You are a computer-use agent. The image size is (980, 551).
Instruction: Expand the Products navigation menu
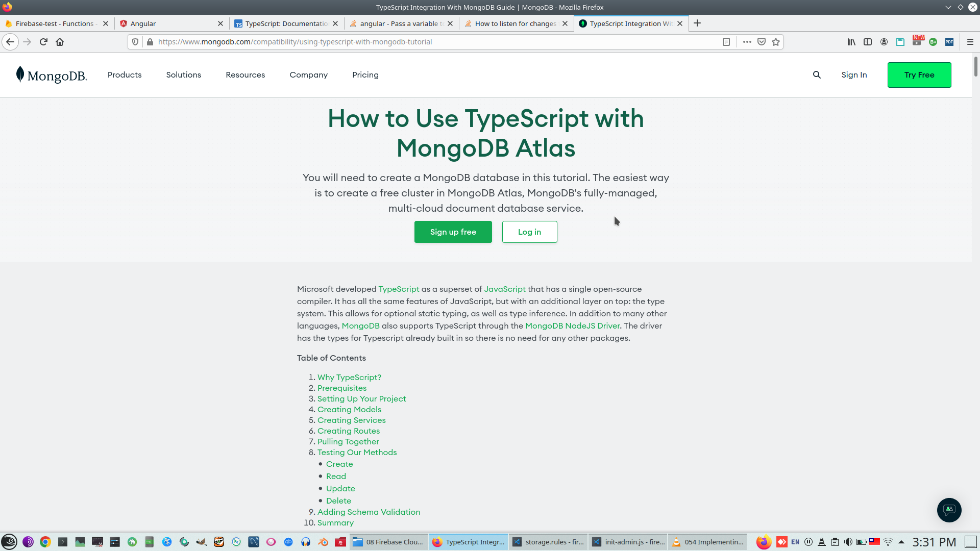[x=125, y=75]
